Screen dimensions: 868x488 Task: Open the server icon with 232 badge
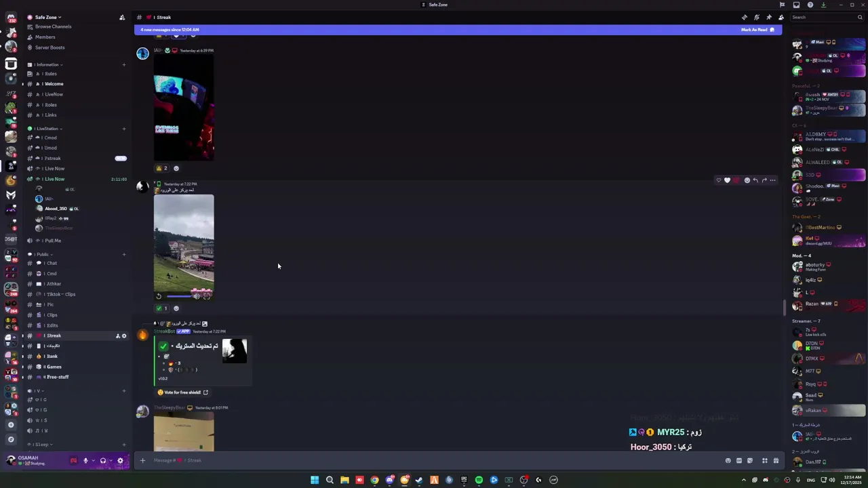11,18
